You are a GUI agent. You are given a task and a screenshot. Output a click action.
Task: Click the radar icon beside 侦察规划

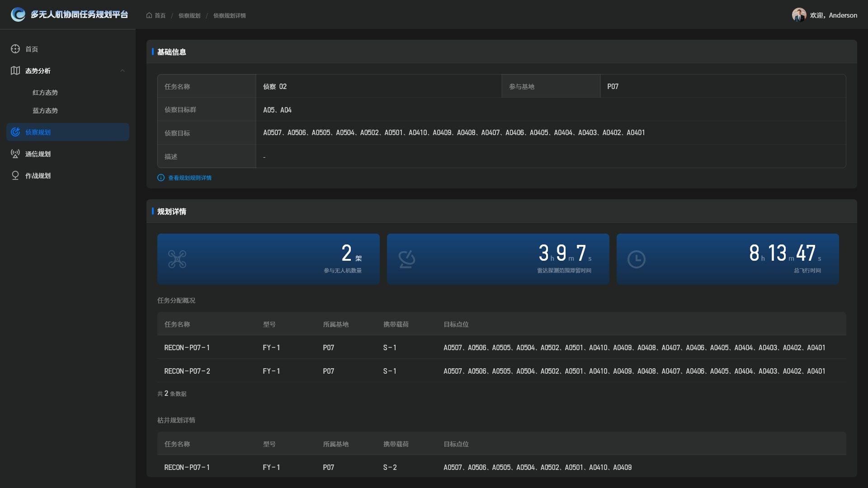15,132
